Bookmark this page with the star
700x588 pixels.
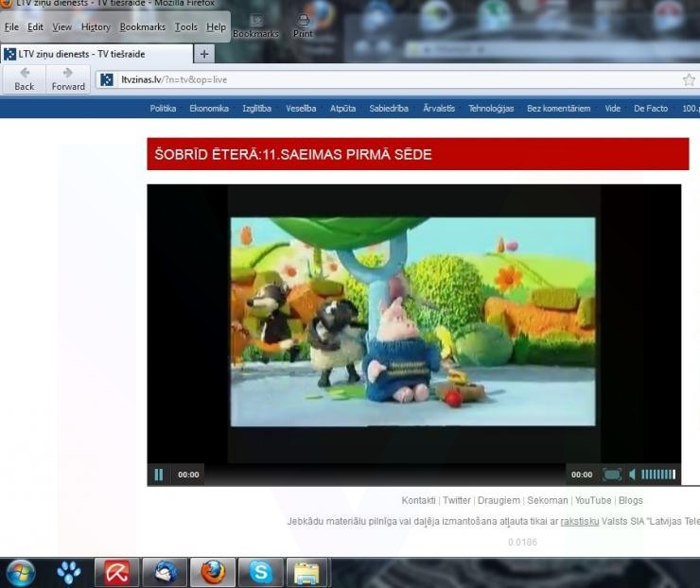(688, 80)
